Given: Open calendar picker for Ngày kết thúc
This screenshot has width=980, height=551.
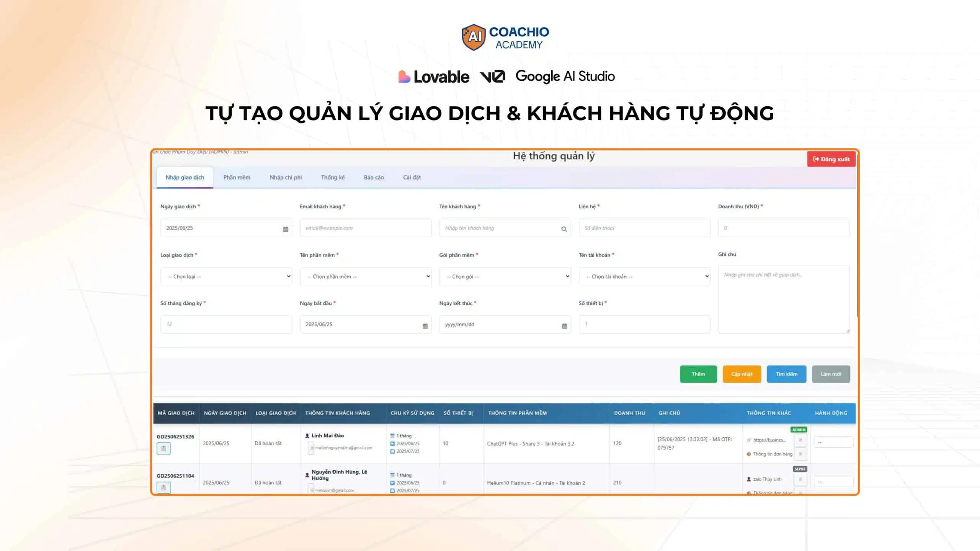Looking at the screenshot, I should pos(564,326).
